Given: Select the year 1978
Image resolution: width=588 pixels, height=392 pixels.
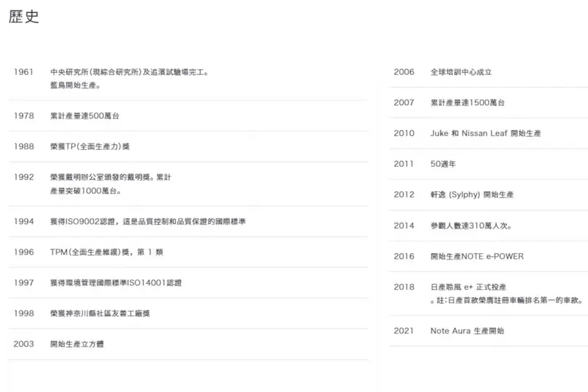Looking at the screenshot, I should (x=24, y=115).
